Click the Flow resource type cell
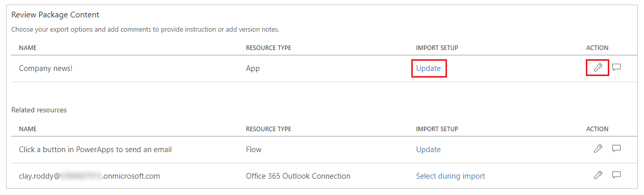This screenshot has width=644, height=195. (x=254, y=150)
